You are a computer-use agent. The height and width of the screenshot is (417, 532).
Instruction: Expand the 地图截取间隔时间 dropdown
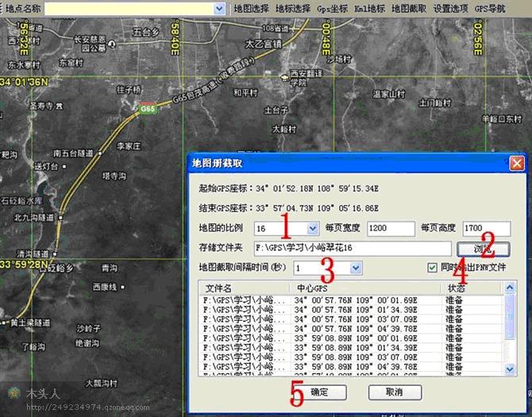(x=355, y=269)
